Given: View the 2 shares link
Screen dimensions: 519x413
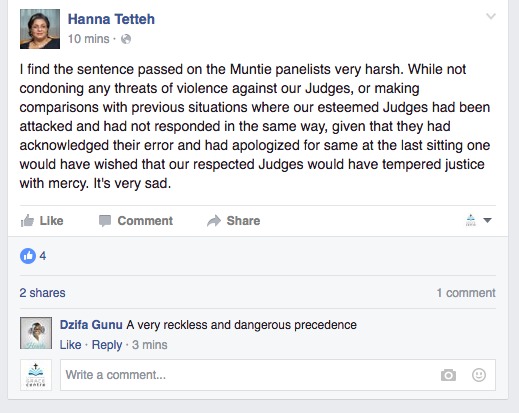Looking at the screenshot, I should [x=42, y=293].
